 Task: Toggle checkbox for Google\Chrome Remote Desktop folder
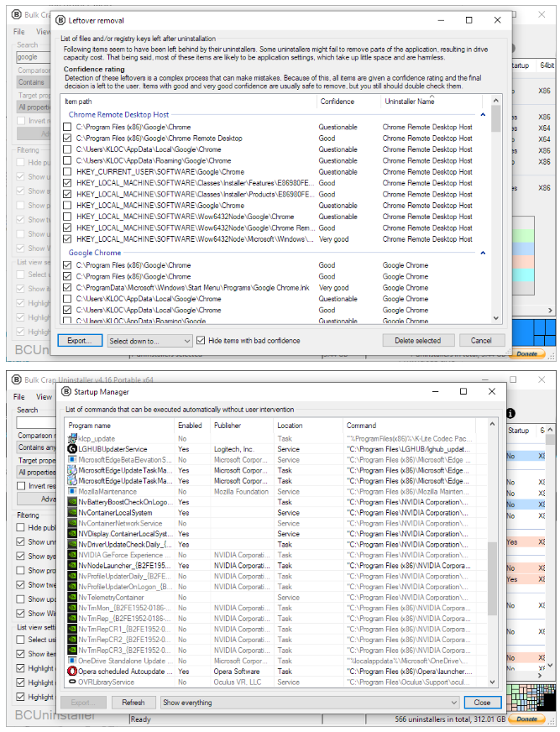coord(67,139)
